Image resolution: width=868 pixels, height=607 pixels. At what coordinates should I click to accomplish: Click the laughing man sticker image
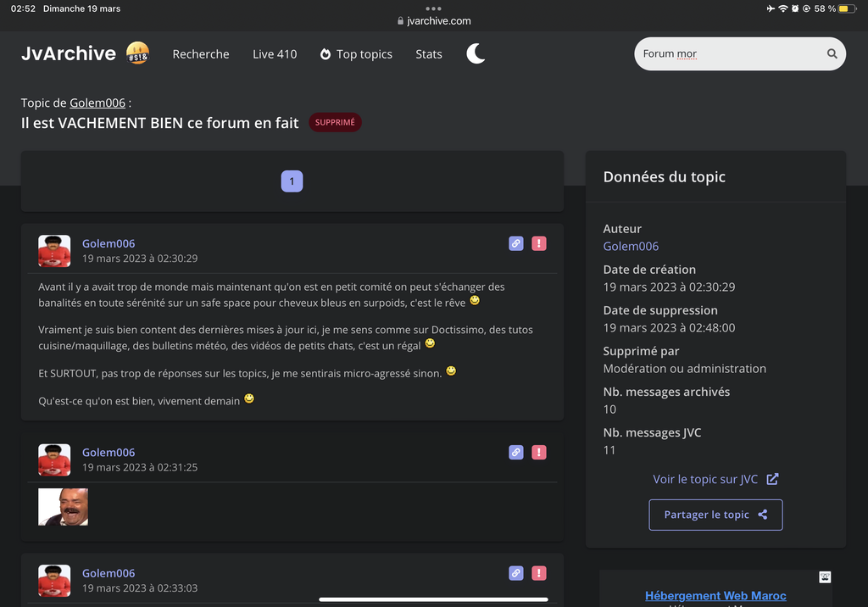coord(64,506)
